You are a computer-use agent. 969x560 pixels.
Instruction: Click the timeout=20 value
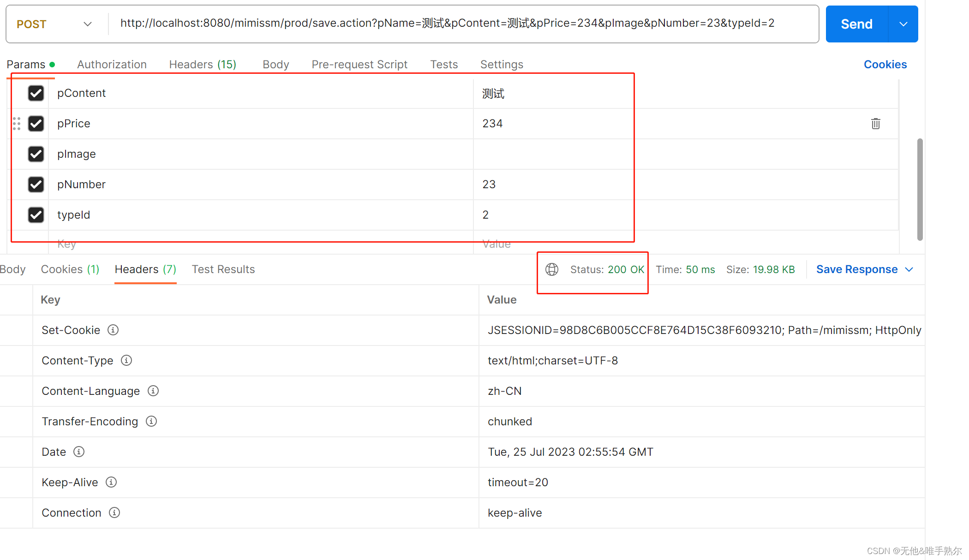[x=518, y=483]
